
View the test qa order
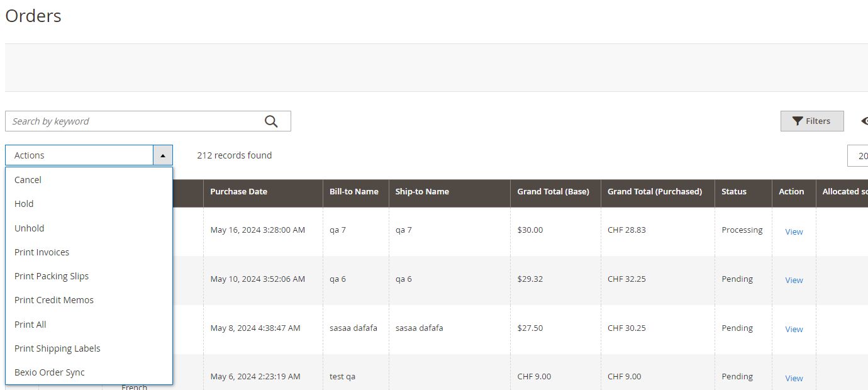[794, 378]
